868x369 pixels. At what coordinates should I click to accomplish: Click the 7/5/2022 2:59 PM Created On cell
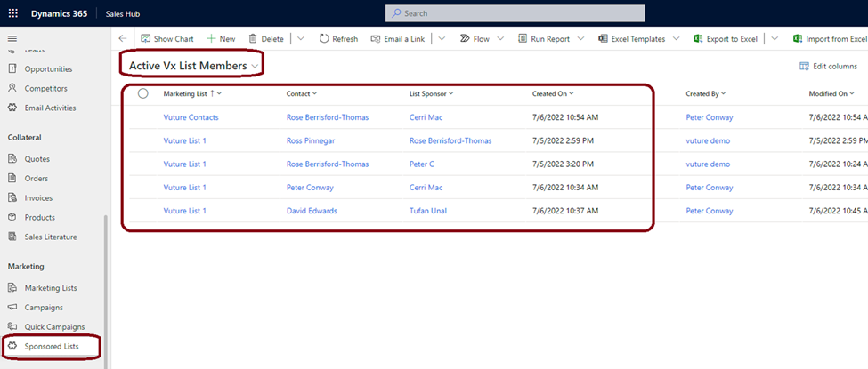click(563, 140)
